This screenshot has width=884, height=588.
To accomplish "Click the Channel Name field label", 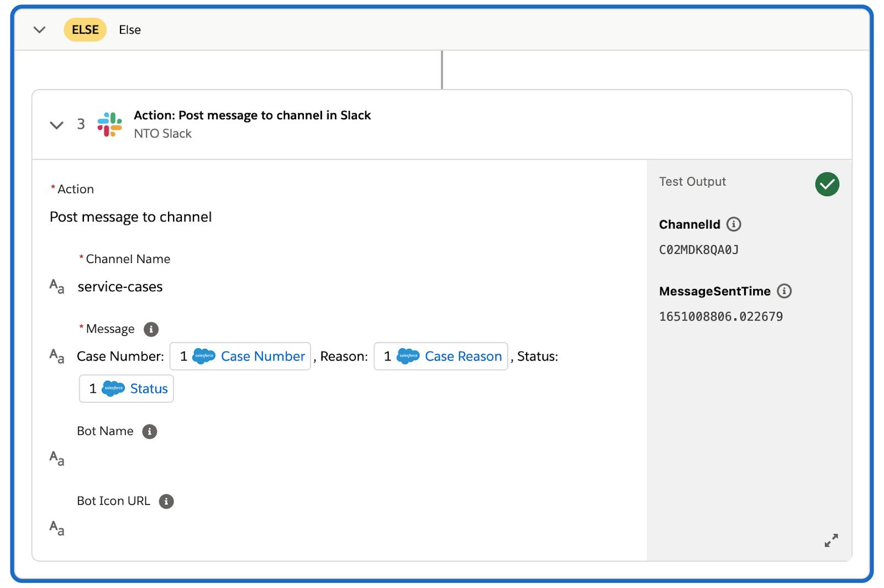I will coord(128,259).
